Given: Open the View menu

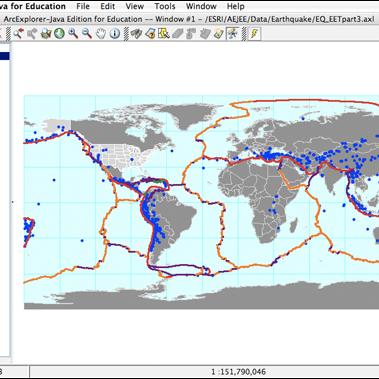Looking at the screenshot, I should click(x=135, y=6).
